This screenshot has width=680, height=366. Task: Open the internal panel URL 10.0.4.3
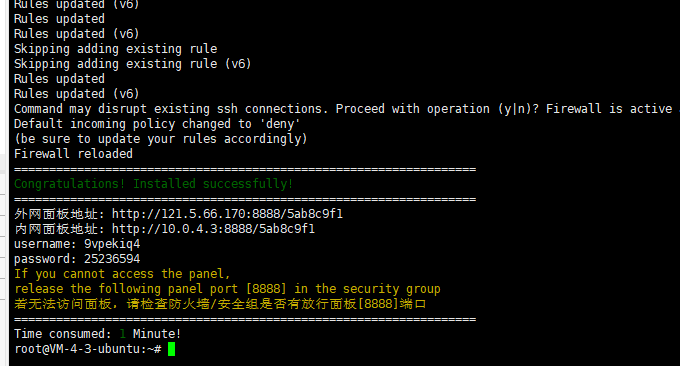coord(213,229)
